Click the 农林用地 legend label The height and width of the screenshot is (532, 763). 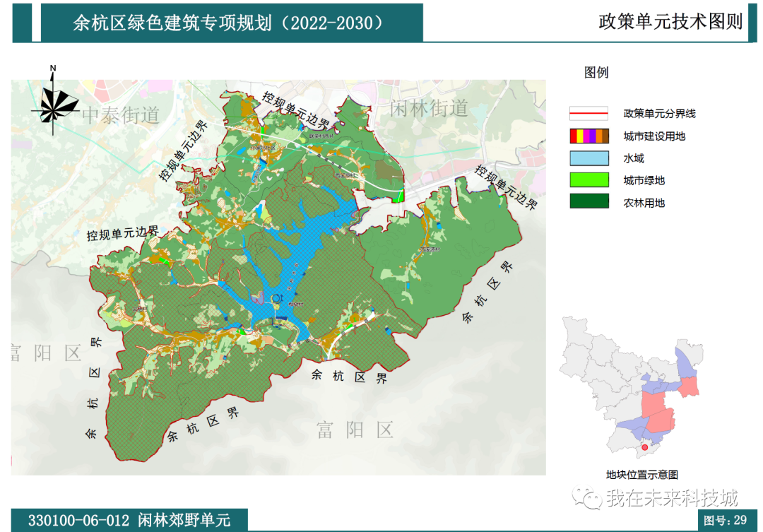[644, 203]
